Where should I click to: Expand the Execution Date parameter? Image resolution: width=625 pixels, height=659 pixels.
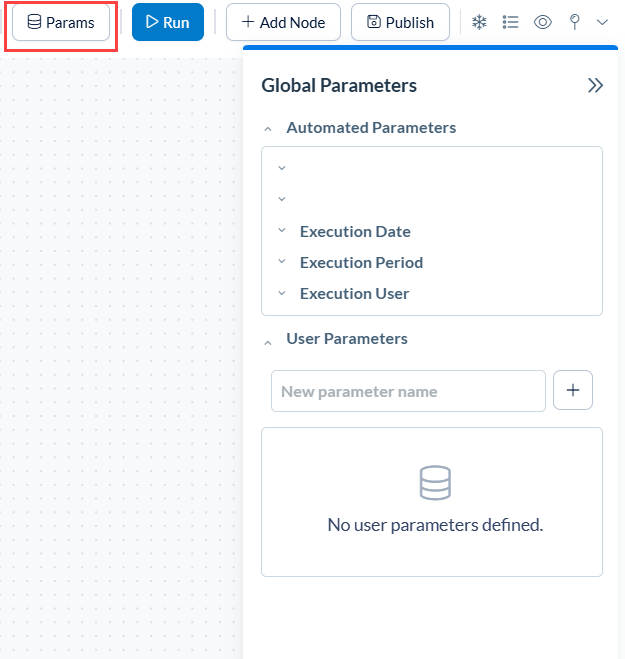click(282, 231)
